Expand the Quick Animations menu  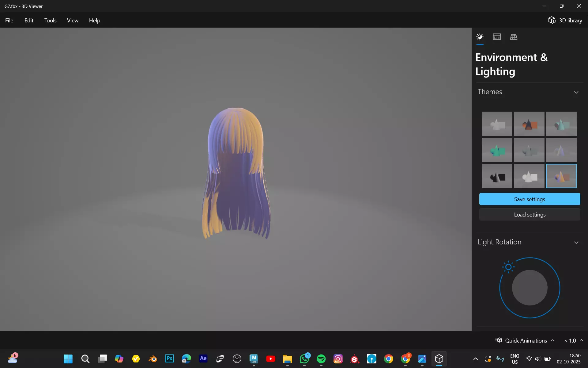pyautogui.click(x=525, y=340)
